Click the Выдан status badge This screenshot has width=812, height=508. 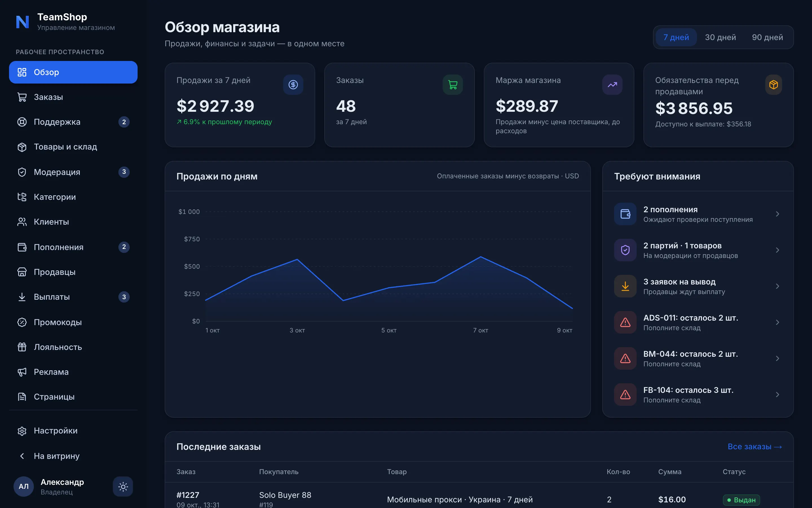742,500
